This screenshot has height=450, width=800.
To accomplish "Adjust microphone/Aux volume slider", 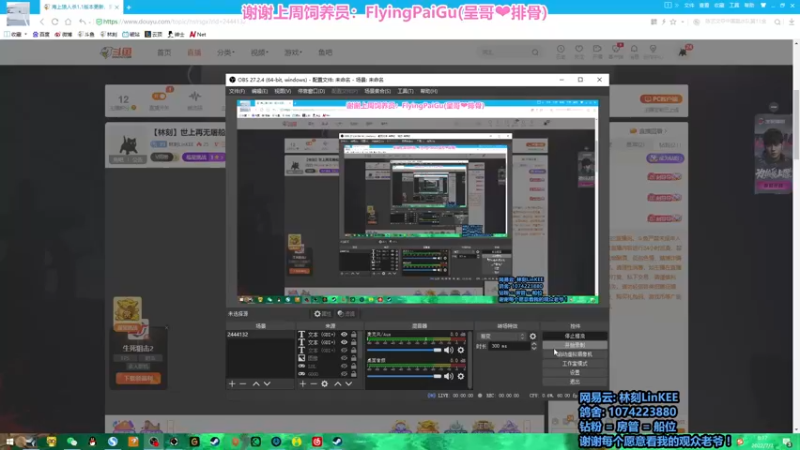I will pos(404,350).
